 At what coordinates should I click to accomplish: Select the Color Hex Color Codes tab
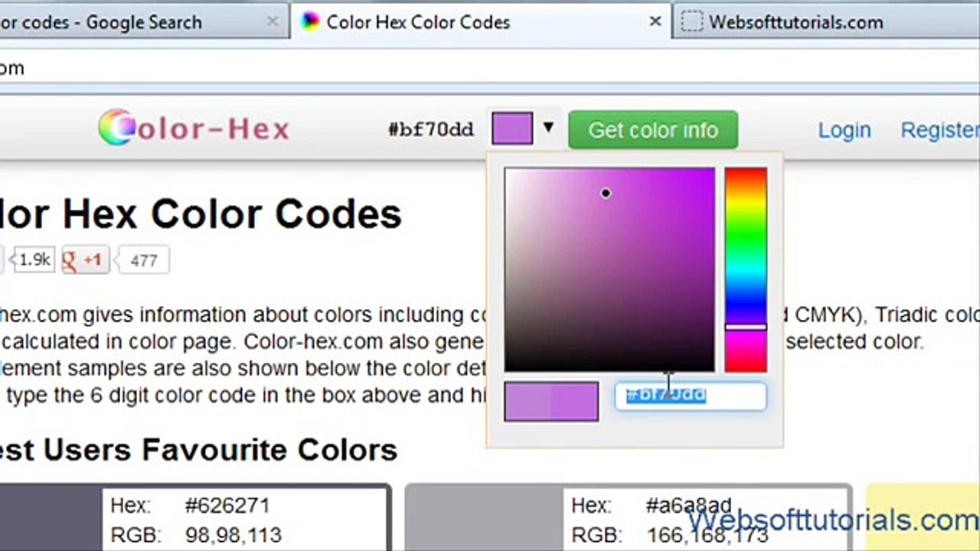pyautogui.click(x=481, y=22)
